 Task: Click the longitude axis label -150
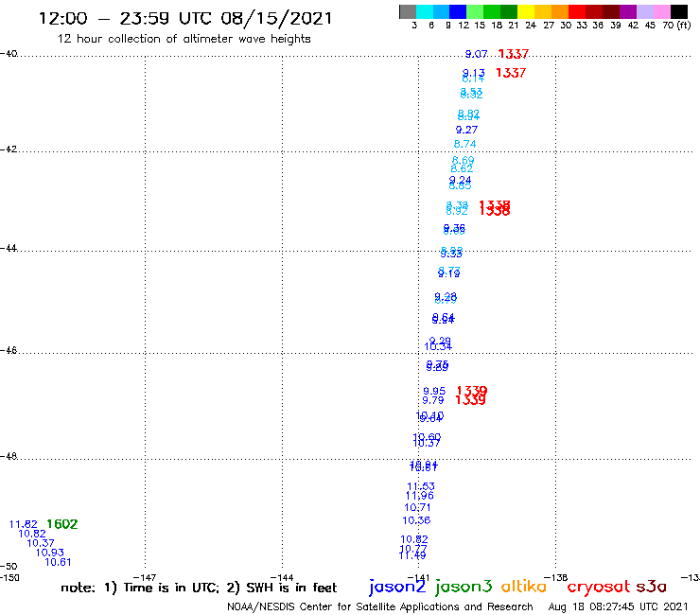(9, 578)
